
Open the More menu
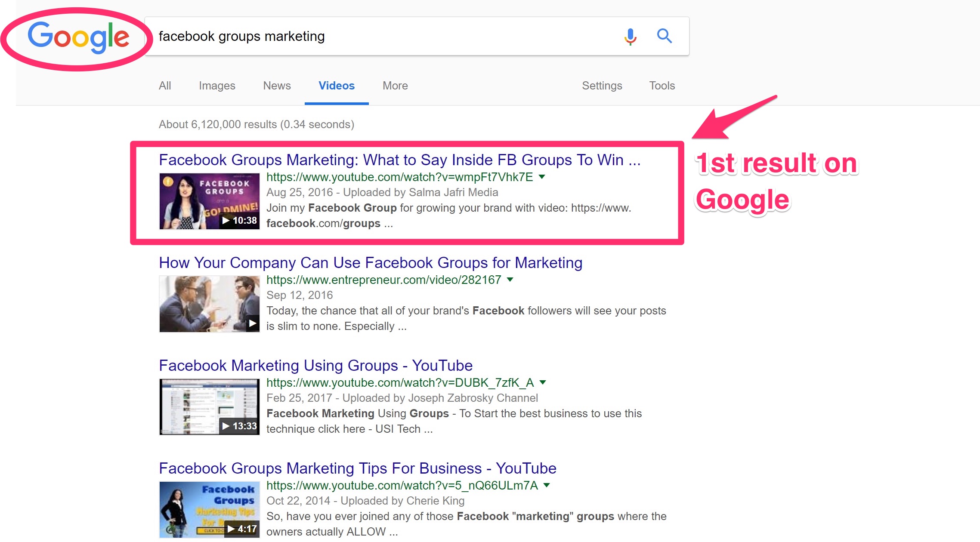(x=395, y=86)
